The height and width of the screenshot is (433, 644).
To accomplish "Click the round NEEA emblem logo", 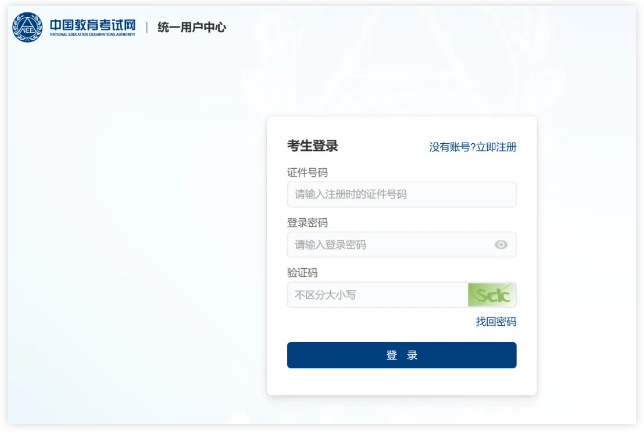I will pos(27,27).
